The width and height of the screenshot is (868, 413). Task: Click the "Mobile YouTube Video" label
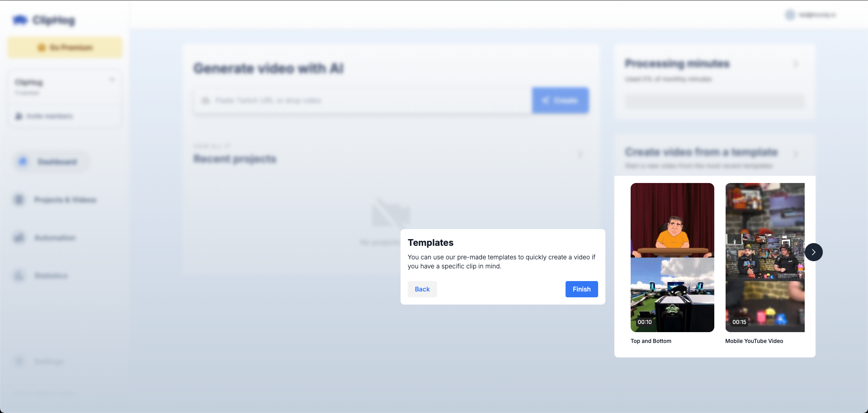[x=754, y=341]
